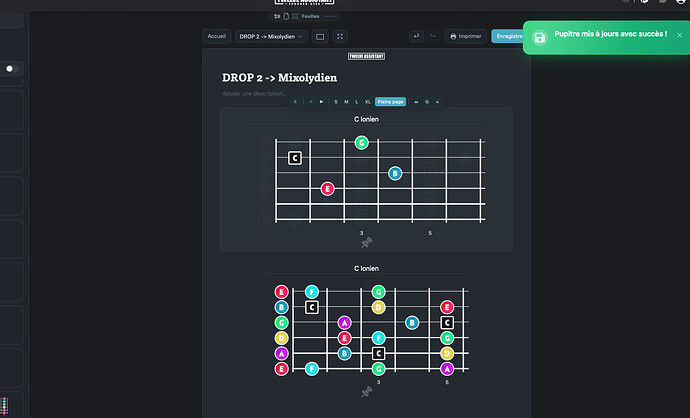Screen dimensions: 690x418
Task: Click the fullscreen expand icon
Action: 340,37
